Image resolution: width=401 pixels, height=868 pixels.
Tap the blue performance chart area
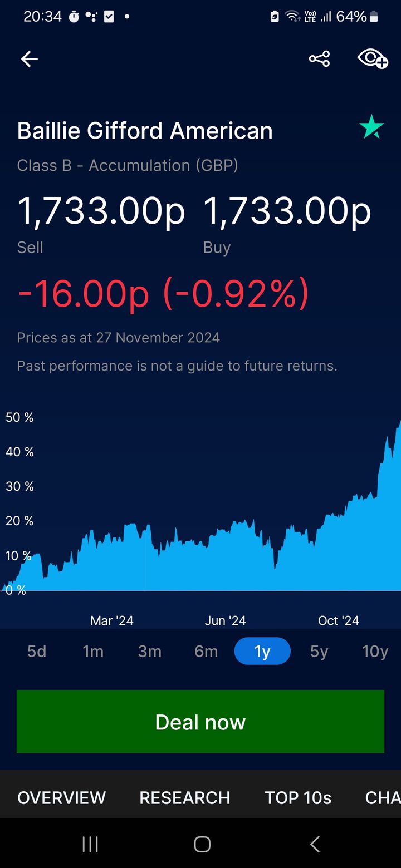click(223, 562)
